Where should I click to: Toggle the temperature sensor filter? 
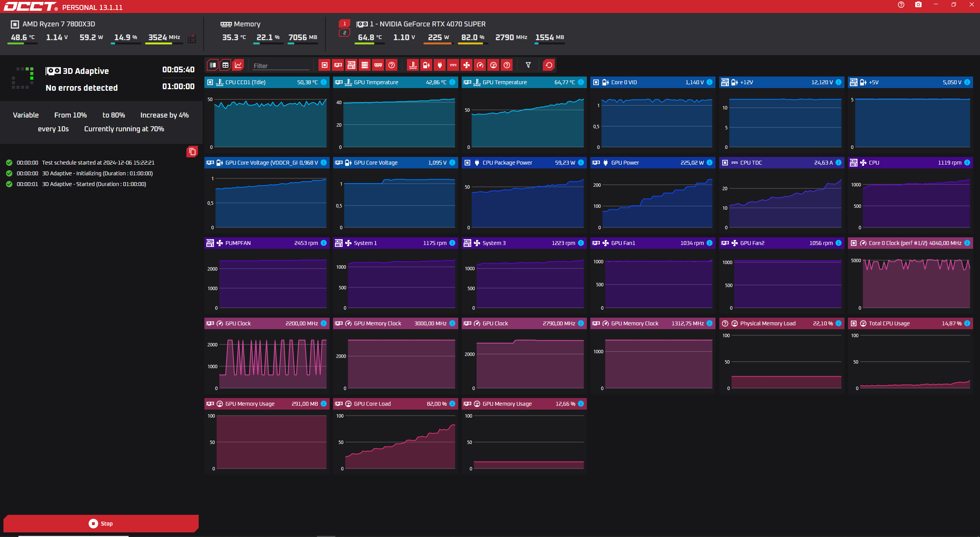pyautogui.click(x=413, y=65)
